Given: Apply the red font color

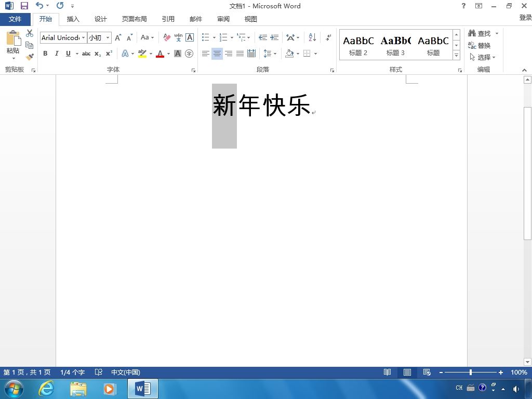Looking at the screenshot, I should coord(160,54).
